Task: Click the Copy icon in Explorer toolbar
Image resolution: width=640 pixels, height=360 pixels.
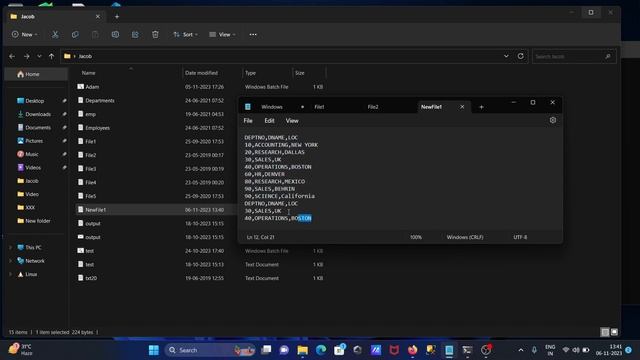Action: [75, 35]
